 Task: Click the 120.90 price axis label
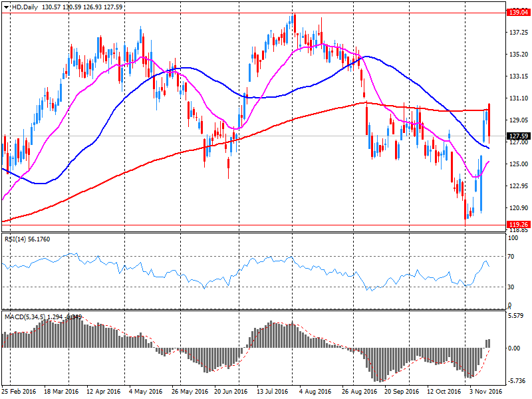pos(519,207)
